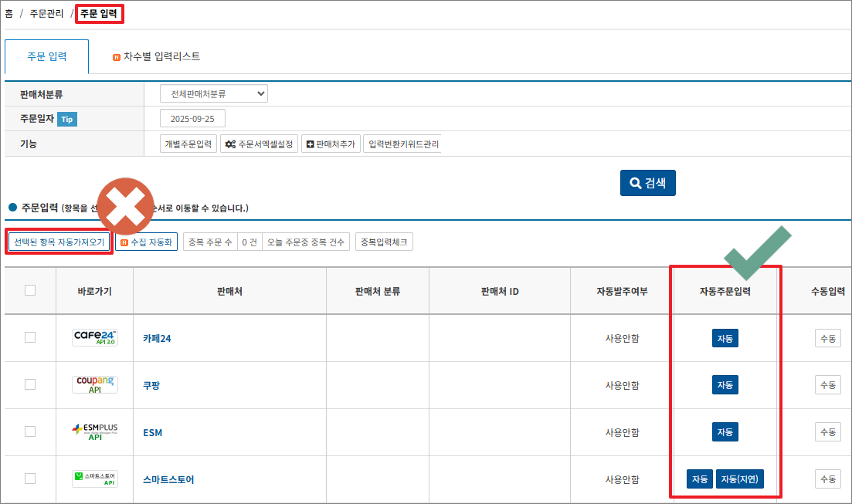Go to 홈 in the breadcrumb
This screenshot has height=504, width=852.
(8, 14)
